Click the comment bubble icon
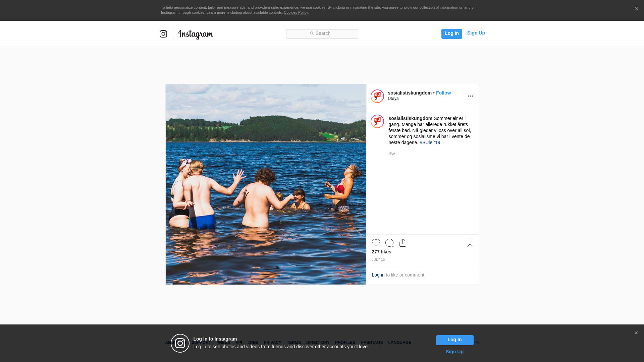The height and width of the screenshot is (362, 644). click(x=389, y=243)
